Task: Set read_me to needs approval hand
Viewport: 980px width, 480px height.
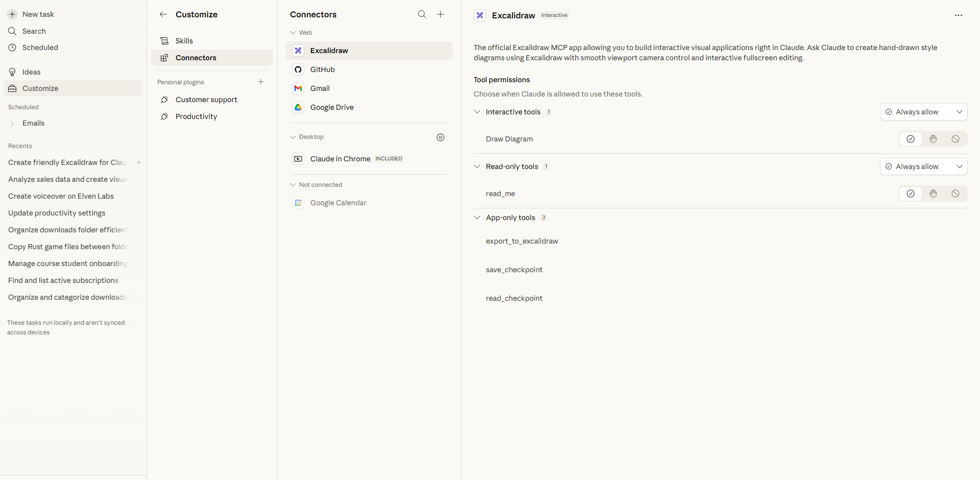Action: 933,194
